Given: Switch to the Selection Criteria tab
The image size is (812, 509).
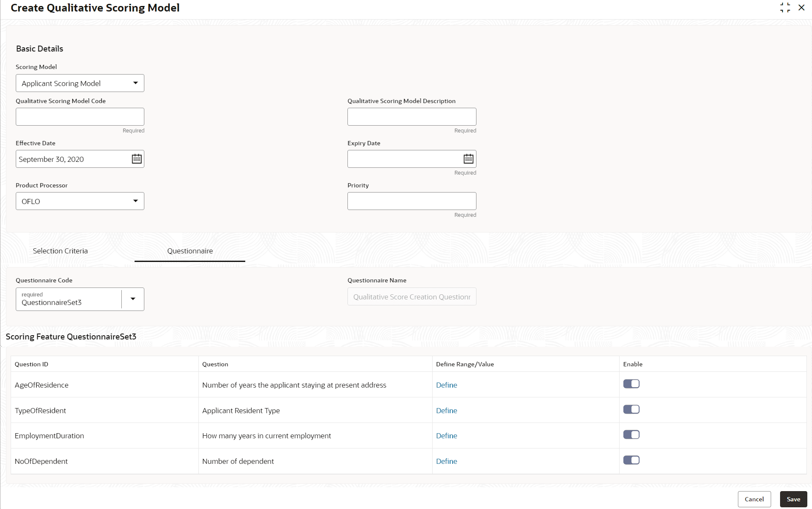Looking at the screenshot, I should pos(60,251).
